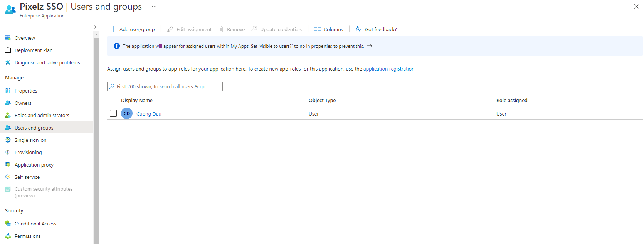Select Users and groups in sidebar
The width and height of the screenshot is (644, 244).
(x=34, y=128)
